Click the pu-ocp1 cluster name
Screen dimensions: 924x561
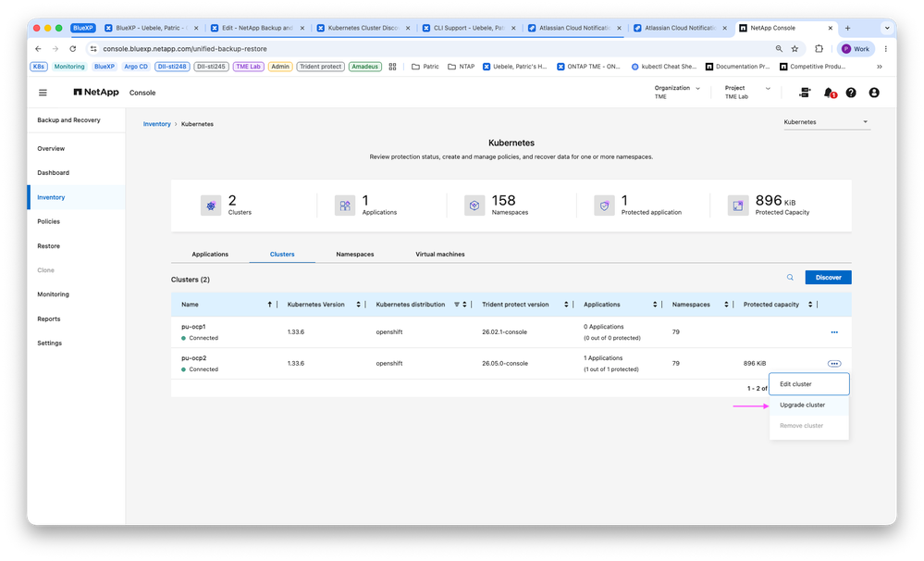click(x=193, y=327)
